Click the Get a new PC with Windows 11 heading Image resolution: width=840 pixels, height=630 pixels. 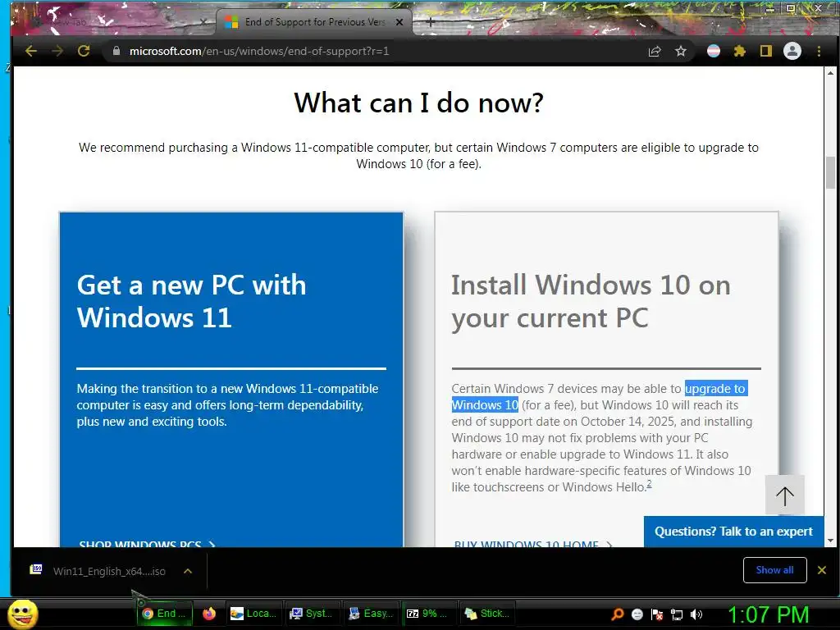(192, 300)
